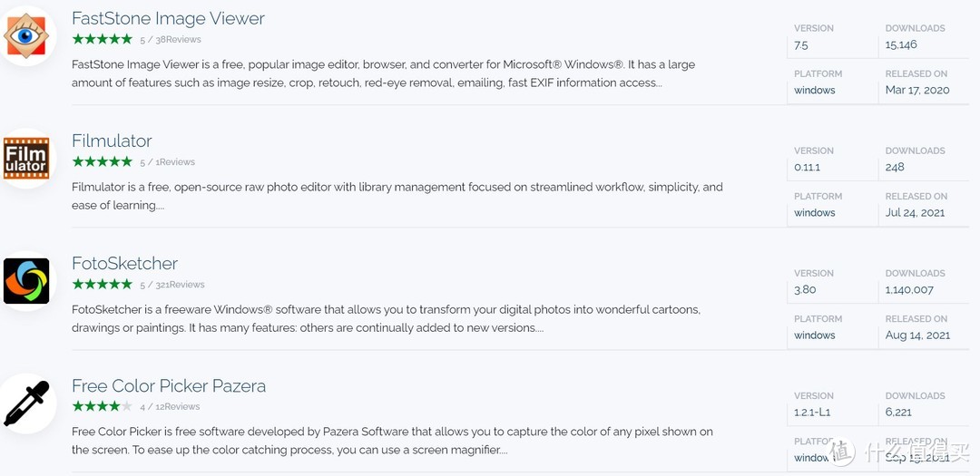Click Free Color Picker's four-star rating

point(102,406)
